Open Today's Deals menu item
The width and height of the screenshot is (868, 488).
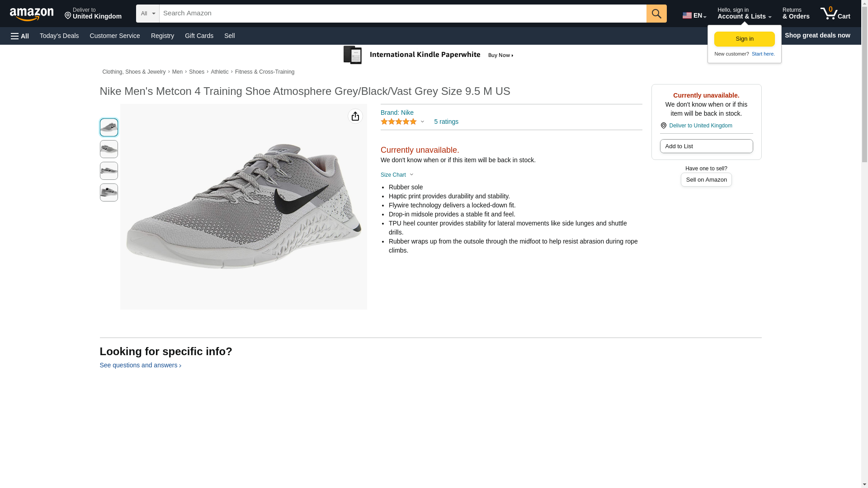(x=59, y=36)
